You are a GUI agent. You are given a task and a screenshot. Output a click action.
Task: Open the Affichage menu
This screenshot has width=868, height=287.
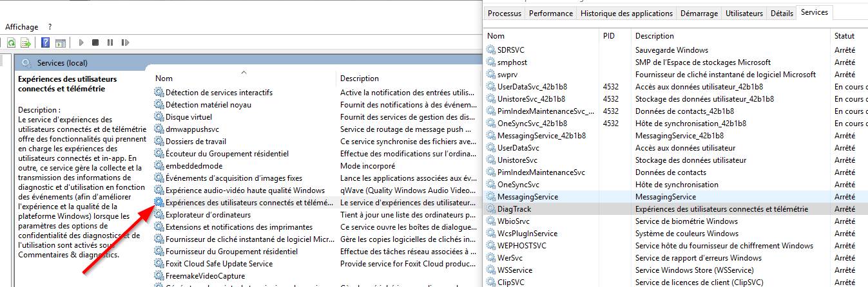(x=22, y=27)
